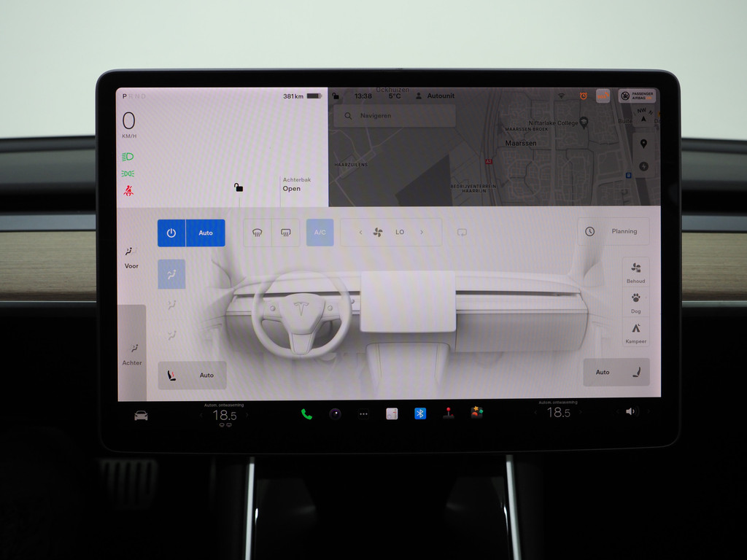Tap the red seatbelt warning icon
The width and height of the screenshot is (747, 560).
click(x=128, y=191)
